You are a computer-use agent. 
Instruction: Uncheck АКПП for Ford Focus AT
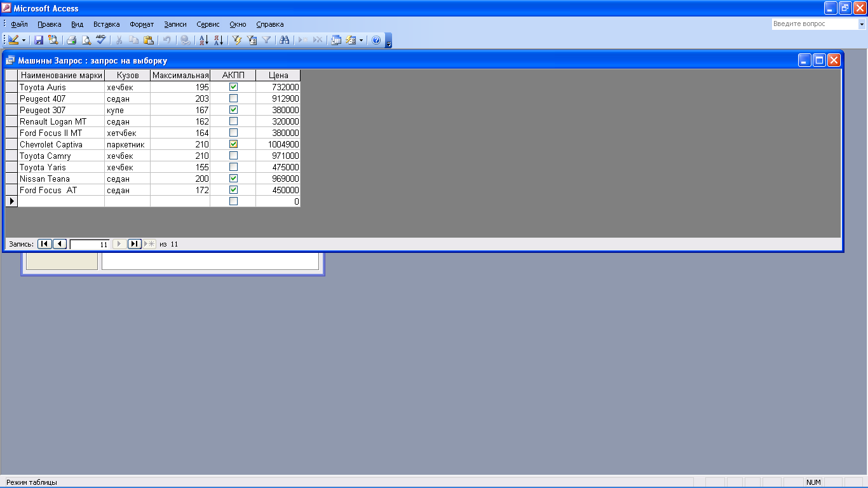(233, 190)
